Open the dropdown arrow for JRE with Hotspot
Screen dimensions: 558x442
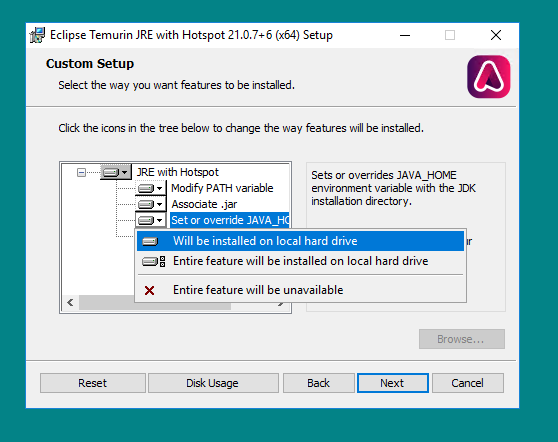(124, 173)
